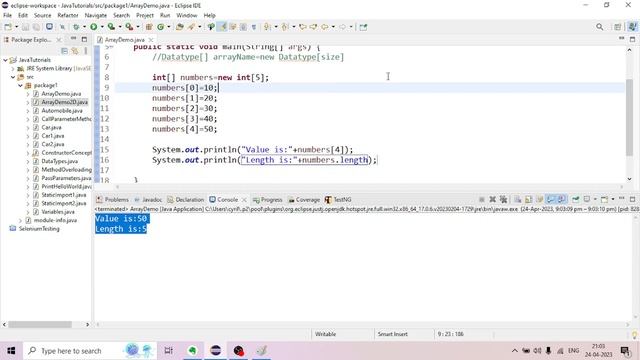Click the editor vertical scrollbar thumb
Viewport: 640px width, 360px height.
click(629, 118)
